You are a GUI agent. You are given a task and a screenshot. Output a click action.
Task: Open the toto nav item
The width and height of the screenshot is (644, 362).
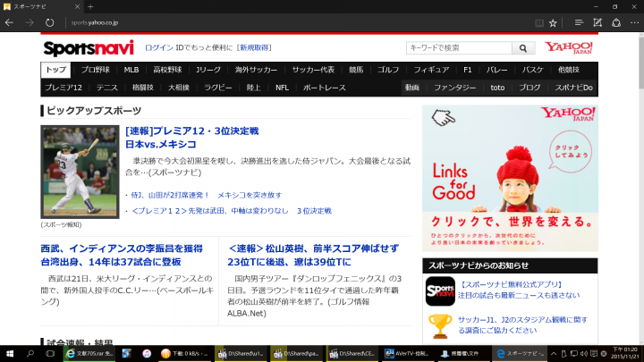pyautogui.click(x=497, y=88)
